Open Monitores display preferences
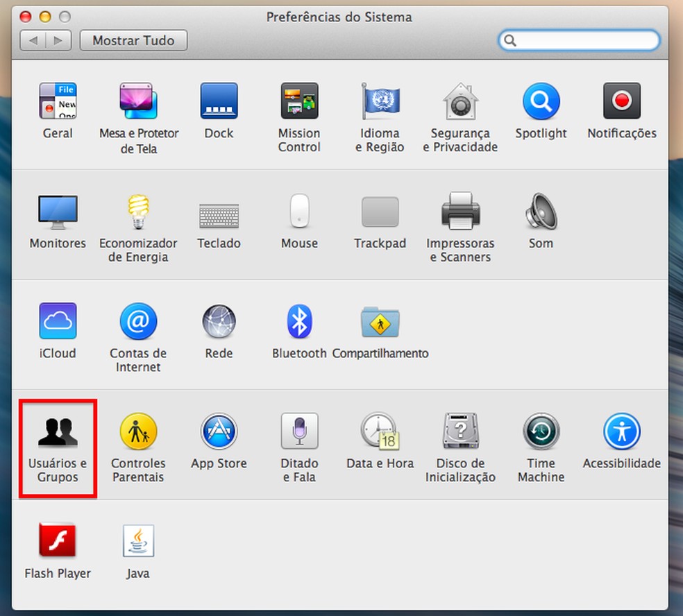This screenshot has height=616, width=683. [58, 212]
